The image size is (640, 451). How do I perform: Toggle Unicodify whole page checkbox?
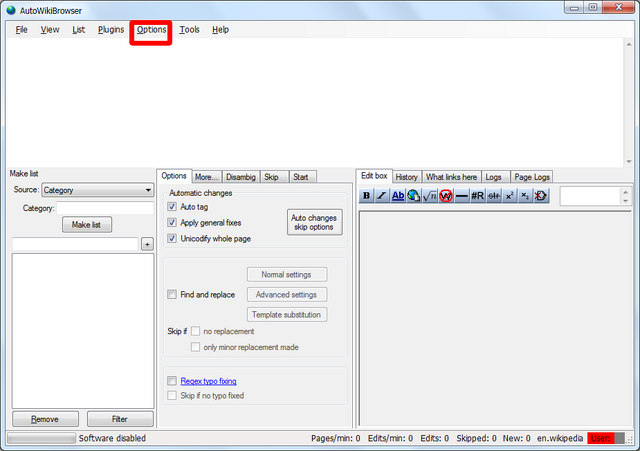172,238
